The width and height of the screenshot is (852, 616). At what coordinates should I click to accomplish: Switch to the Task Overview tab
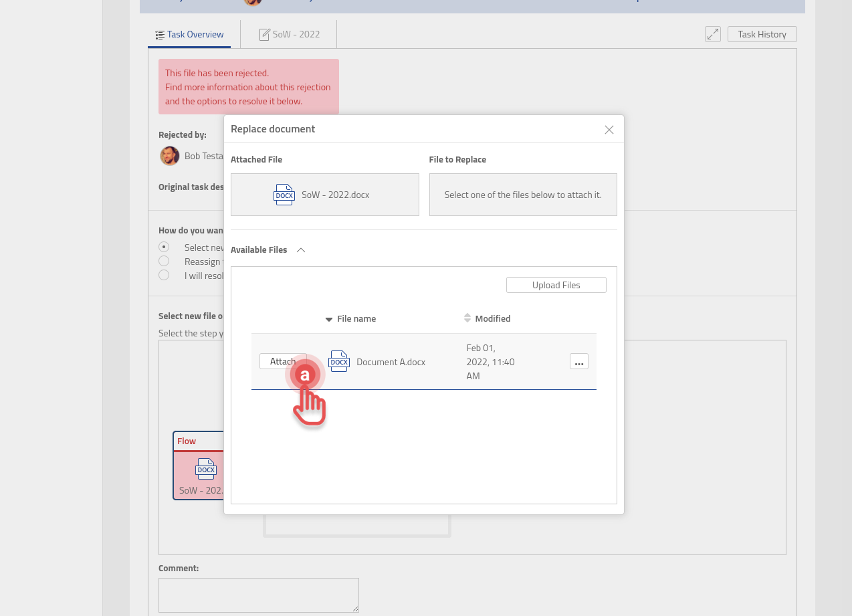coord(189,35)
